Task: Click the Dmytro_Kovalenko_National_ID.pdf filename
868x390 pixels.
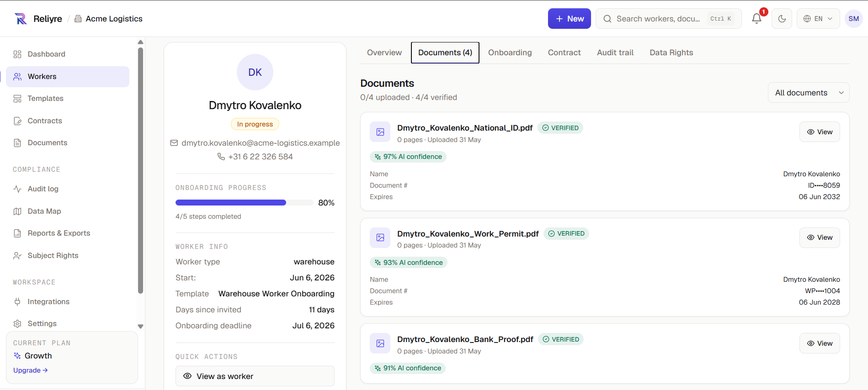Action: [x=465, y=128]
